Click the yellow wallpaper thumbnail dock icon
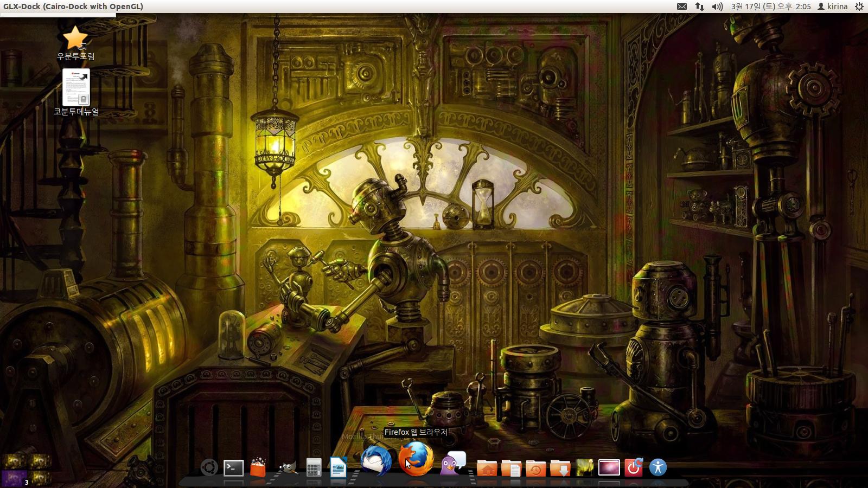 pos(585,467)
